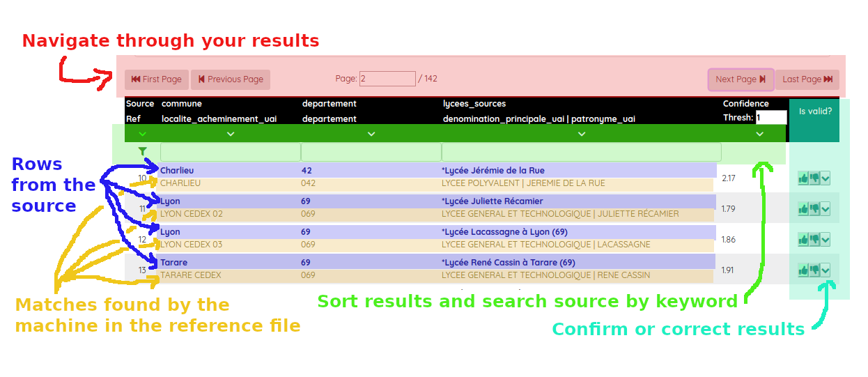868x377 pixels.
Task: Click confidence value 1.79
Action: pyautogui.click(x=729, y=208)
